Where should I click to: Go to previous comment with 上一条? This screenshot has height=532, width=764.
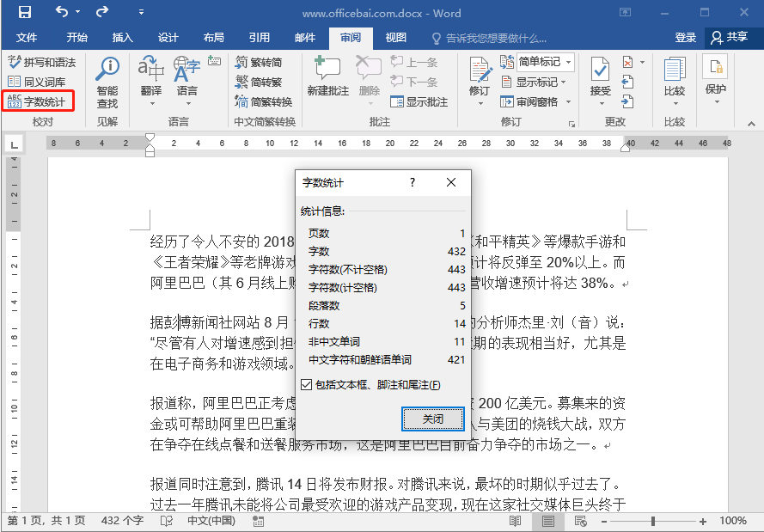click(414, 63)
